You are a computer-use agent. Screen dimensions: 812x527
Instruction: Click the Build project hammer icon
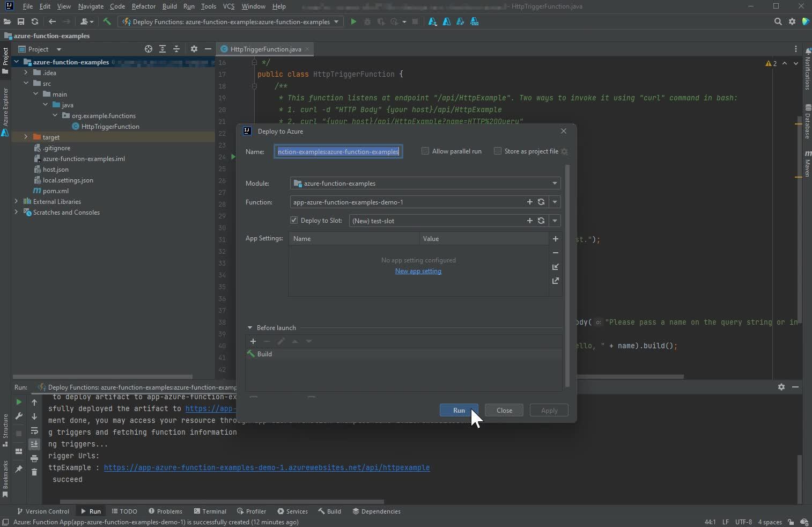(x=107, y=21)
